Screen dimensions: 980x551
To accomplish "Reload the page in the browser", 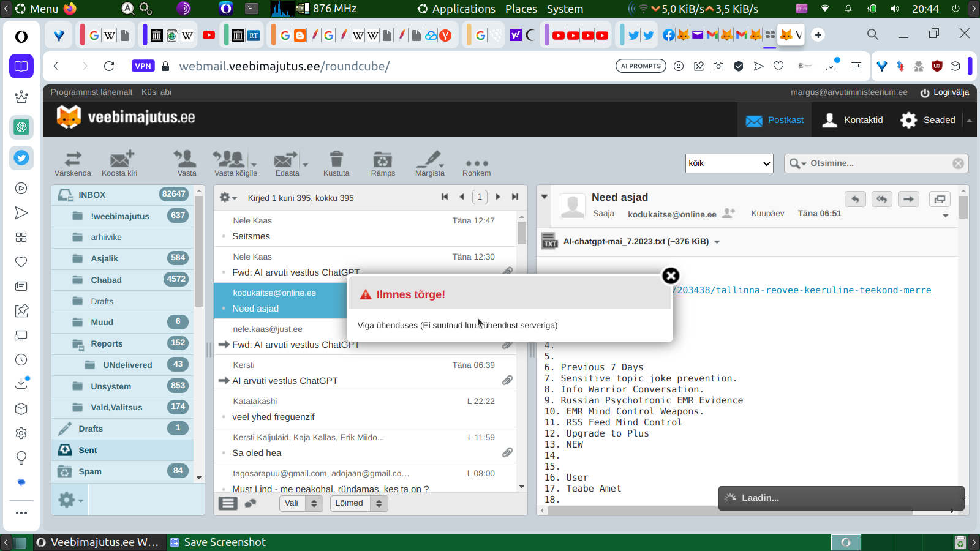I will (109, 66).
